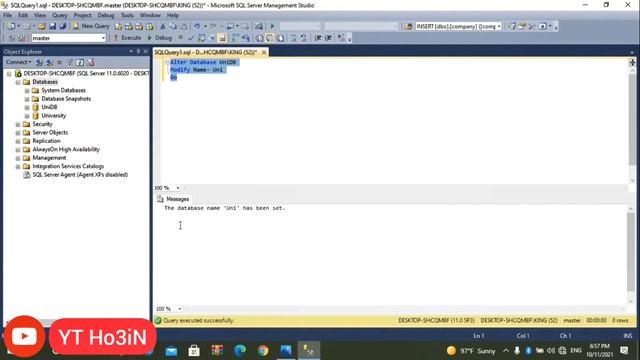This screenshot has width=640, height=360.
Task: Select SQL Server Agent item
Action: 80,175
